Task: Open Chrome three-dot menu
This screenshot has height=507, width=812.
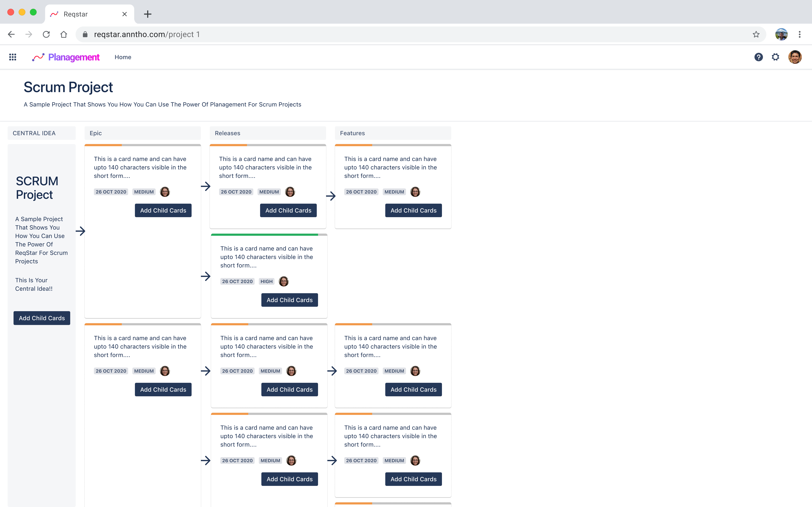Action: tap(800, 34)
